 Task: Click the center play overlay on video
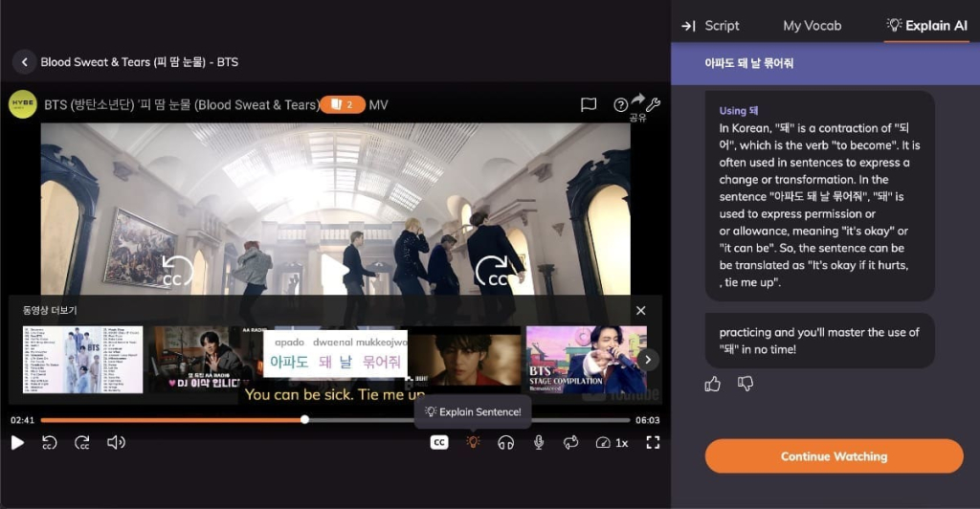335,271
